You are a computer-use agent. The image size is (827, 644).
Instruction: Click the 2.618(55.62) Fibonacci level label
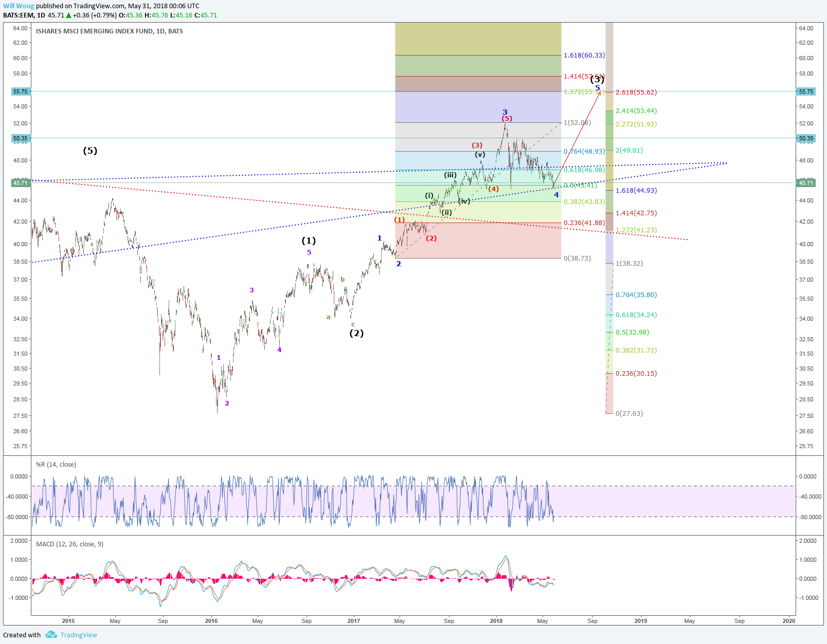pyautogui.click(x=636, y=93)
